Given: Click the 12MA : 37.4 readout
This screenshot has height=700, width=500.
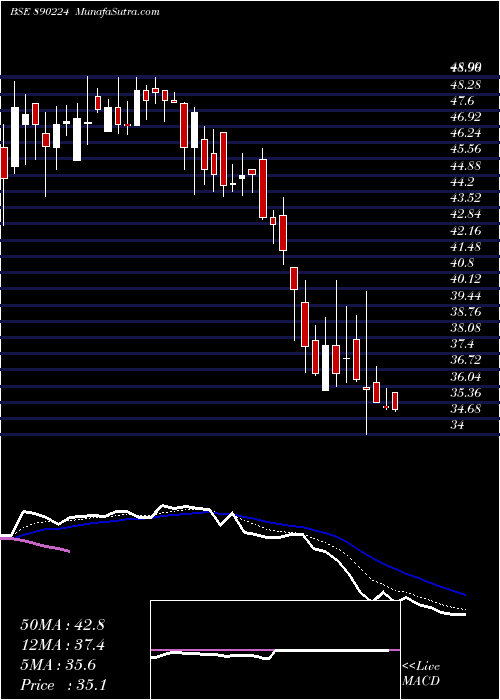Looking at the screenshot, I should (62, 645).
